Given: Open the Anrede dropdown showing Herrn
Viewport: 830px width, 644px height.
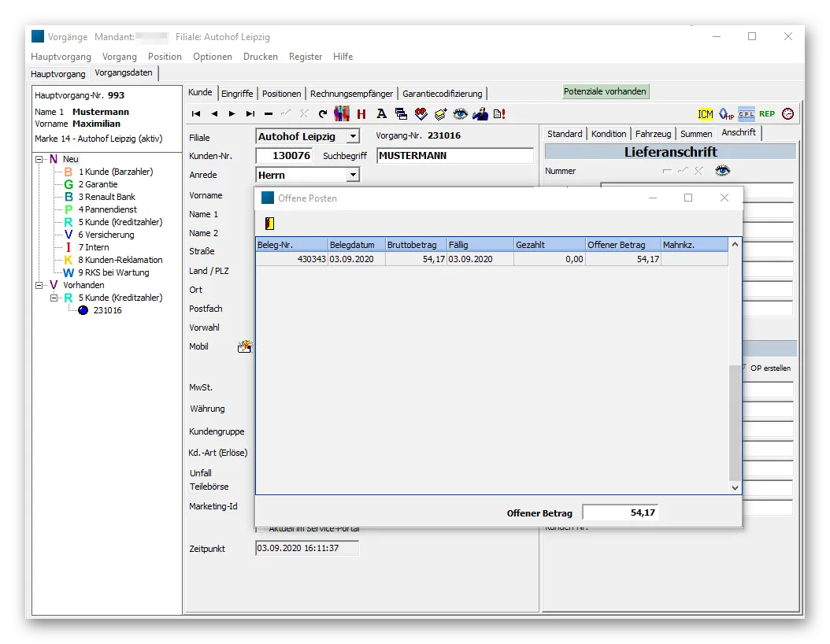Looking at the screenshot, I should pyautogui.click(x=353, y=175).
